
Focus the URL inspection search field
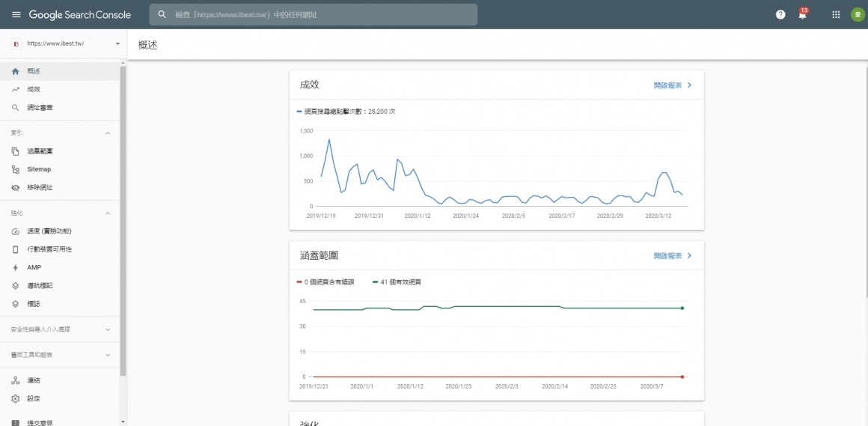[314, 14]
